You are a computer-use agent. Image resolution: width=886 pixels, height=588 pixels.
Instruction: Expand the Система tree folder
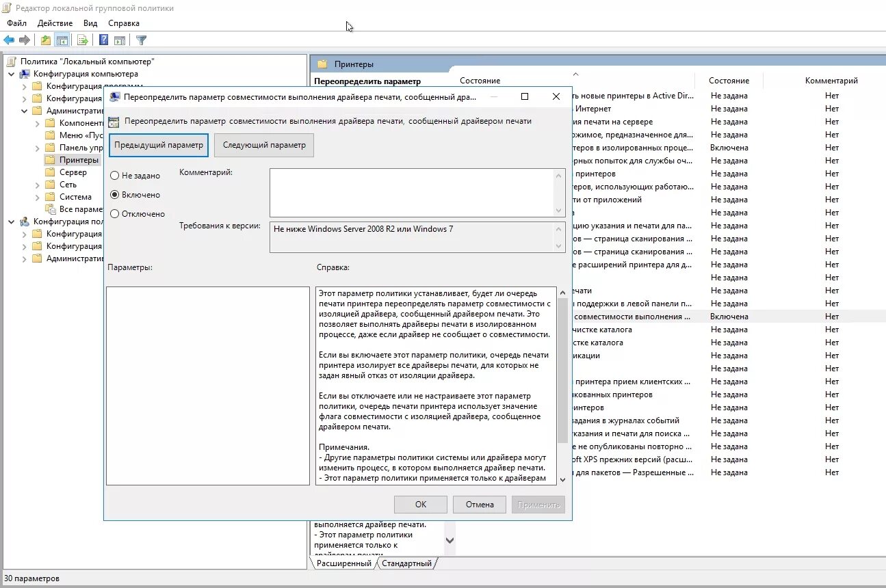pyautogui.click(x=37, y=197)
